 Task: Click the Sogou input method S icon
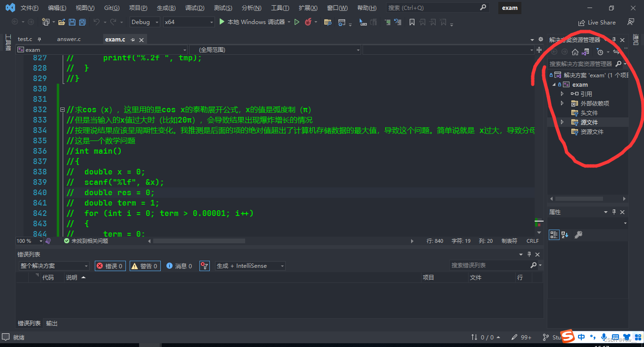pos(569,337)
